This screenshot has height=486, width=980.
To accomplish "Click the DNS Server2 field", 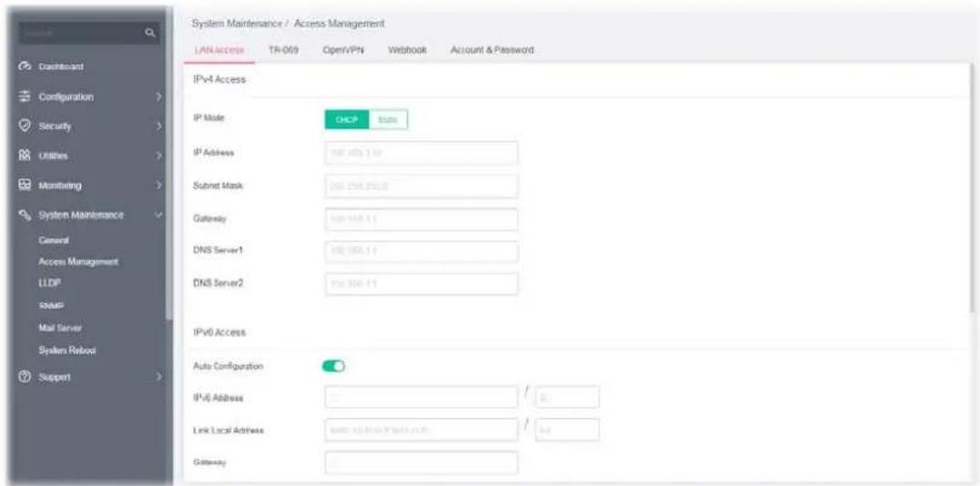I will (422, 284).
